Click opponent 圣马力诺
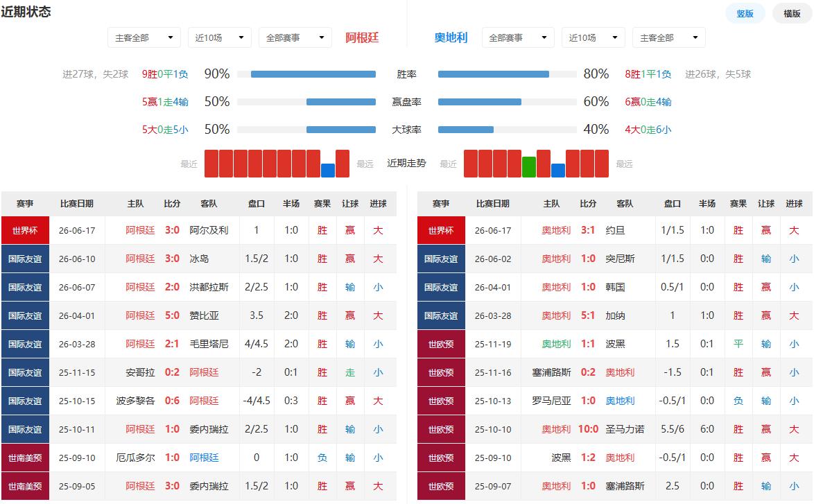 point(625,429)
